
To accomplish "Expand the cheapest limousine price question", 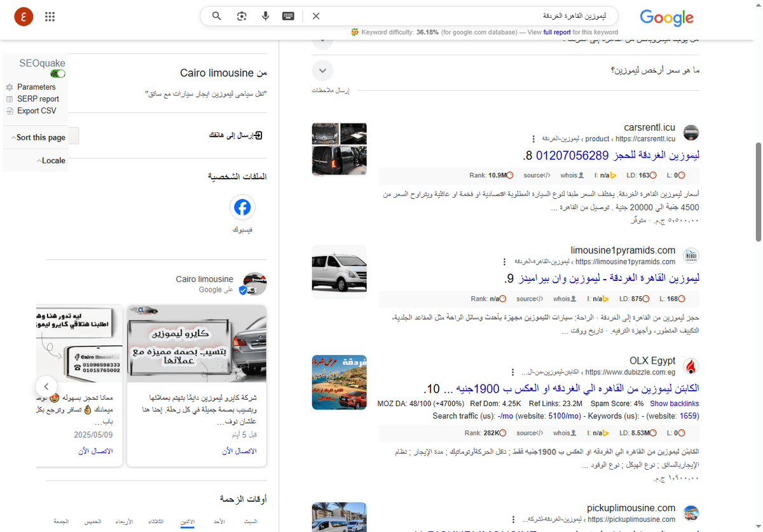I will [322, 71].
